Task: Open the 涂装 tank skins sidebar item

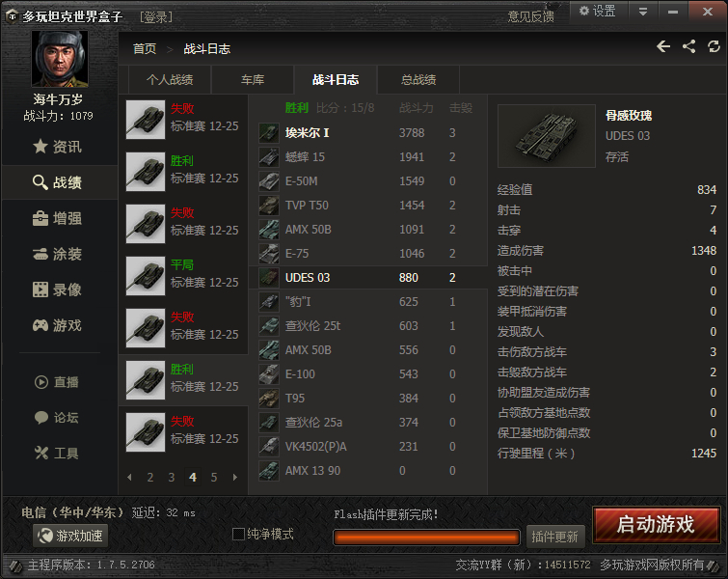Action: pos(58,254)
